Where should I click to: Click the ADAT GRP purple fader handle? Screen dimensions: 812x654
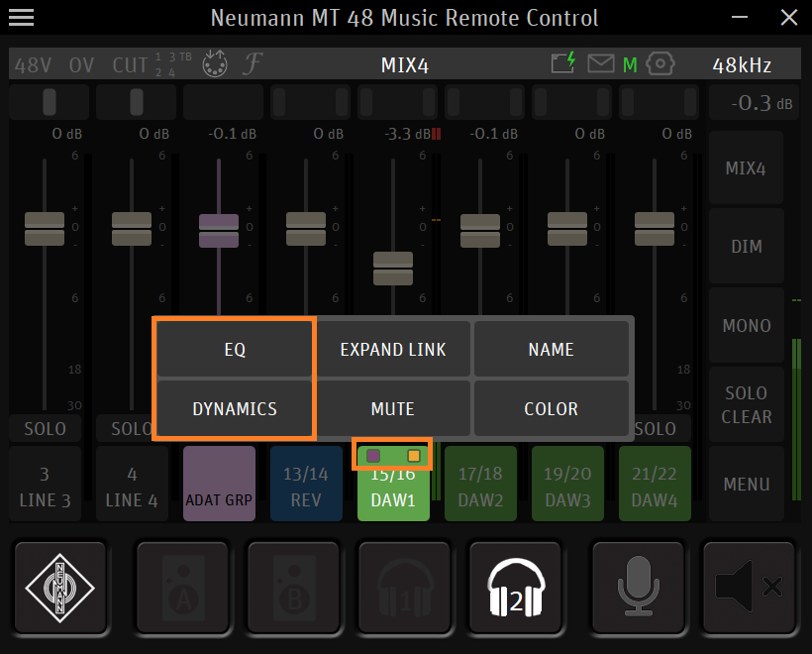point(219,230)
